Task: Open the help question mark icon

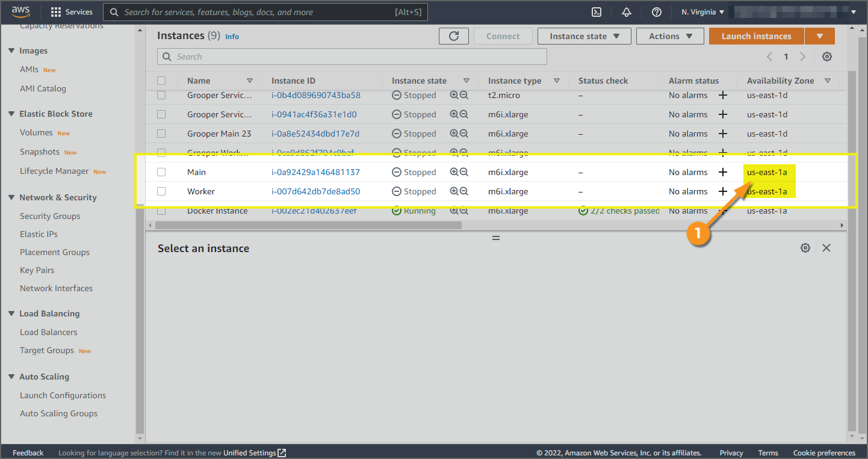Action: (x=657, y=12)
